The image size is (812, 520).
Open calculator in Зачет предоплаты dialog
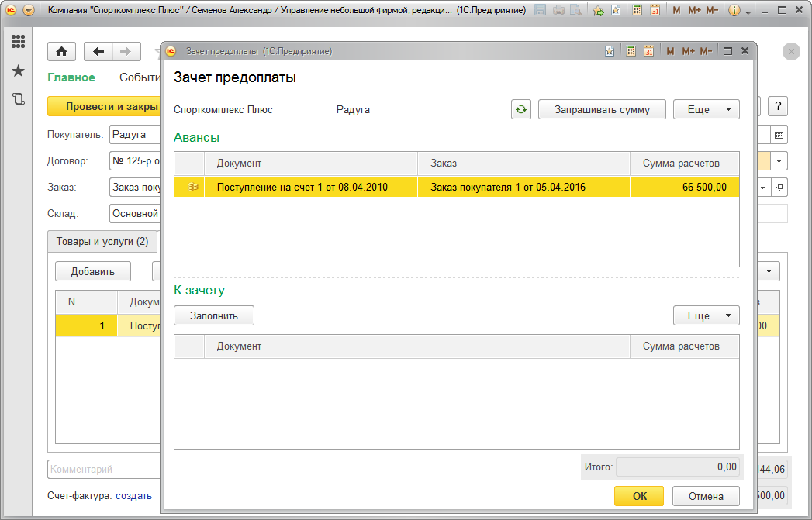(x=631, y=51)
